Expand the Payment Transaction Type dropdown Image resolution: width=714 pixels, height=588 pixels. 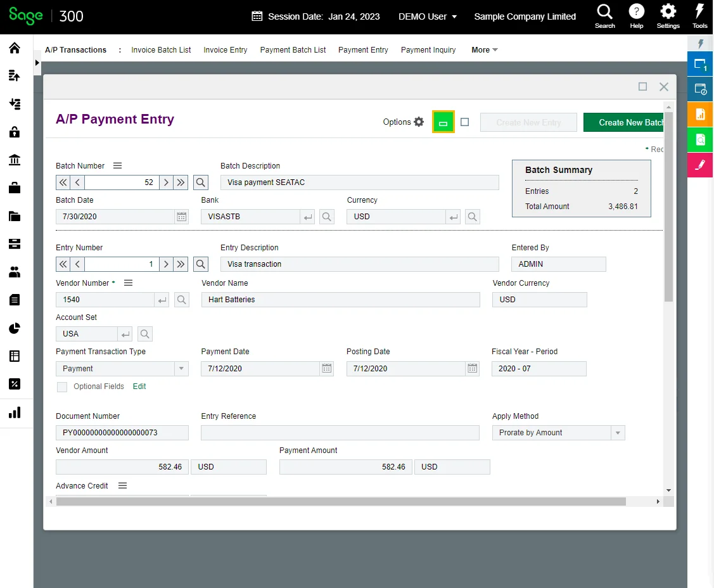coord(181,369)
